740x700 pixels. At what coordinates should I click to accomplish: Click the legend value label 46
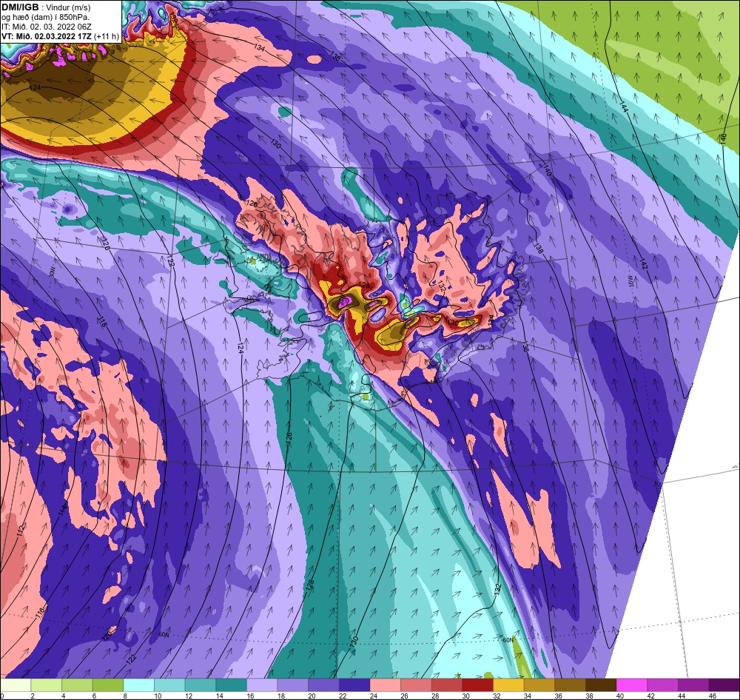click(711, 696)
